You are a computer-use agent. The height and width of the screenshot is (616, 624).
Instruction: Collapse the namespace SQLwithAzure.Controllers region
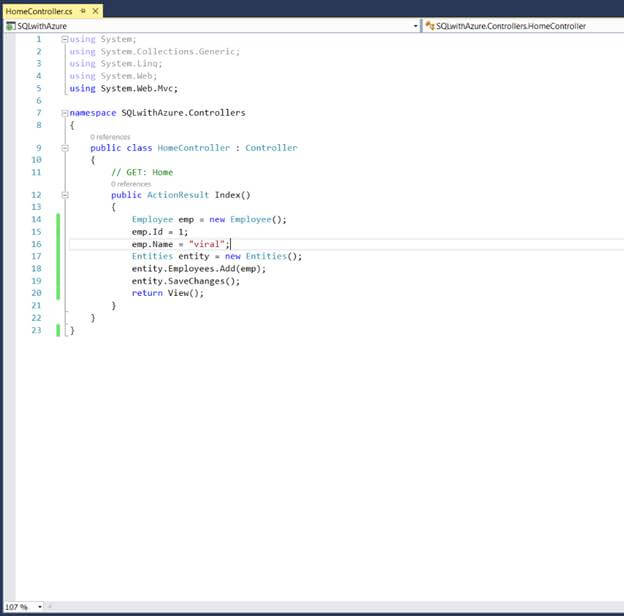(x=65, y=113)
